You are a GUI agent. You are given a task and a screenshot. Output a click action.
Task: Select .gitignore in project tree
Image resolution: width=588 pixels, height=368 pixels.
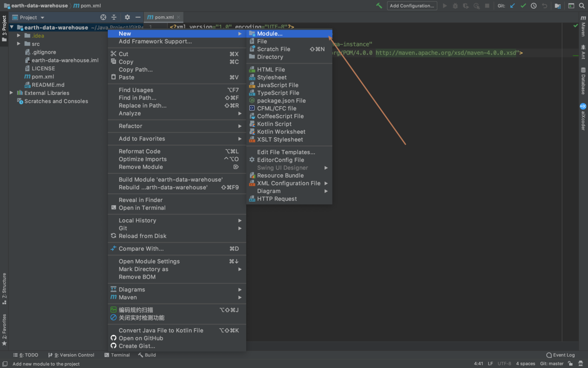pos(44,52)
